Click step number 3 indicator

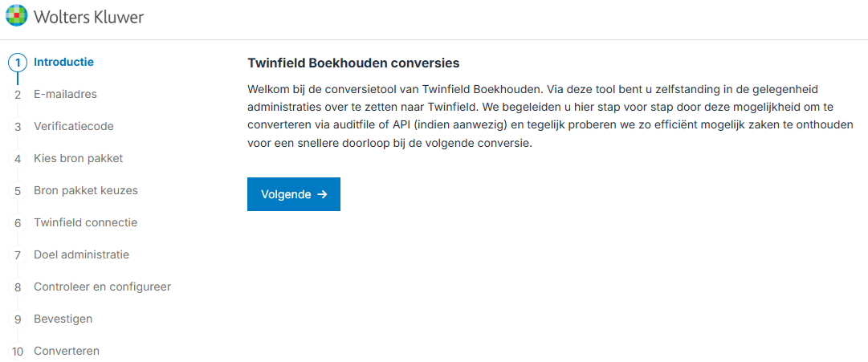18,127
